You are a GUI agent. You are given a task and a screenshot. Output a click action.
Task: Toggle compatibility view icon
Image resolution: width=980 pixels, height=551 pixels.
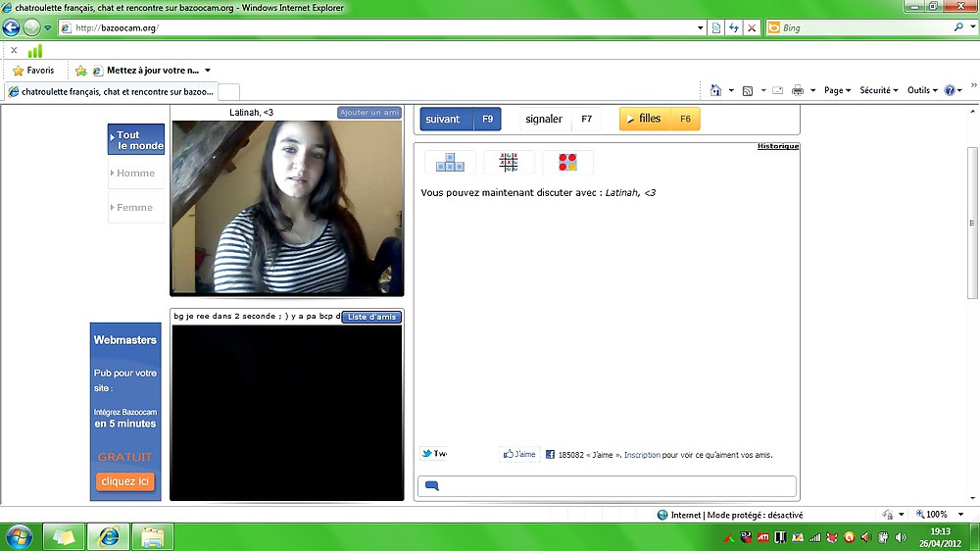click(x=716, y=27)
